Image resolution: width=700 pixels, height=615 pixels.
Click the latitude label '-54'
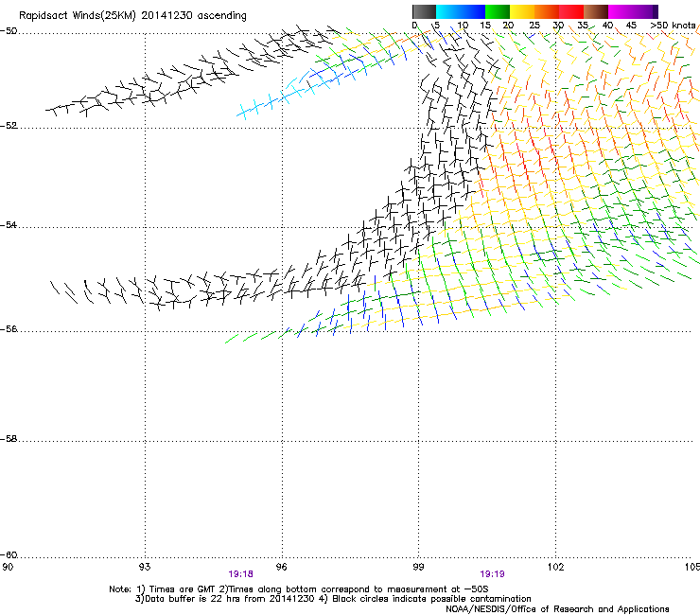click(x=9, y=224)
